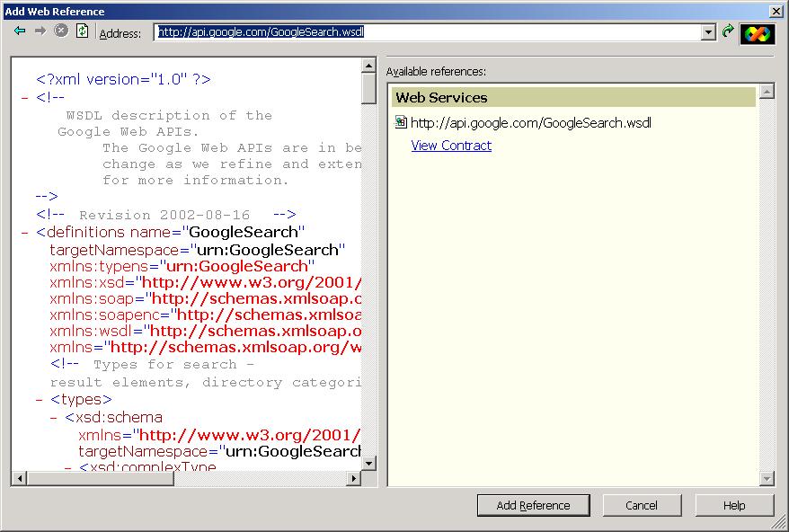Image resolution: width=789 pixels, height=532 pixels.
Task: Collapse the xsd:complexType node
Action: [x=67, y=467]
